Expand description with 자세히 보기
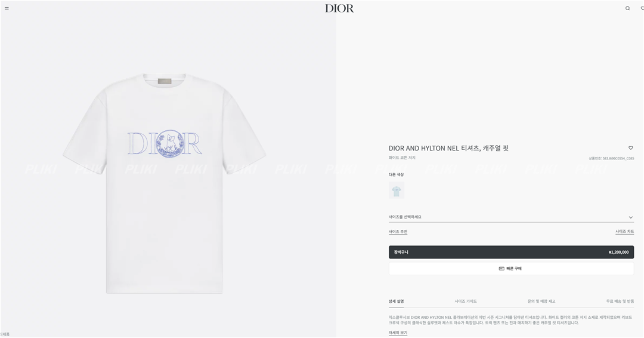Screen dimensions: 644x338 [x=398, y=333]
